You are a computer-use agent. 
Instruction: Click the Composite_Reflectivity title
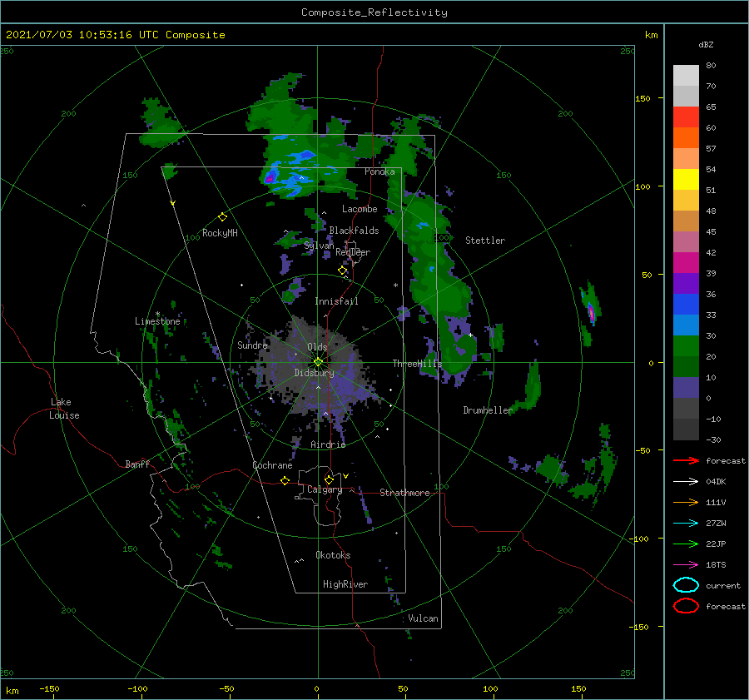pyautogui.click(x=374, y=12)
